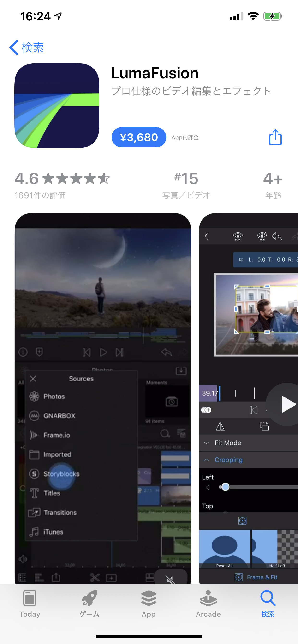The height and width of the screenshot is (644, 298).
Task: Click the undo arrow in the crop editor
Action: 276,236
